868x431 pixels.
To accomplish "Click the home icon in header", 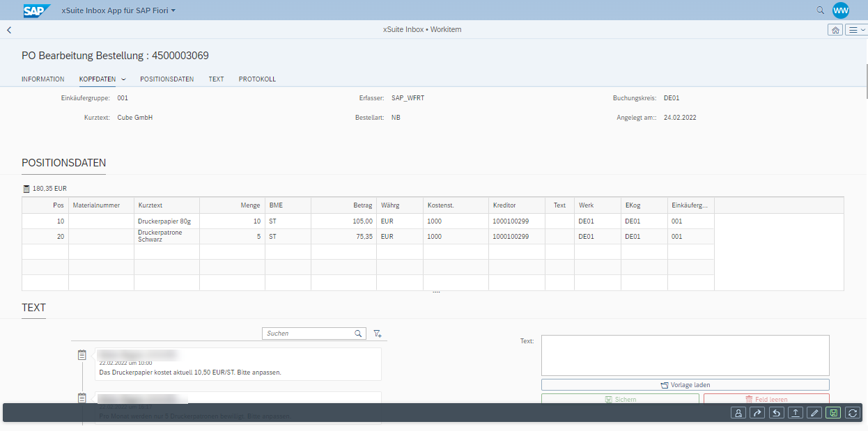I will 835,30.
